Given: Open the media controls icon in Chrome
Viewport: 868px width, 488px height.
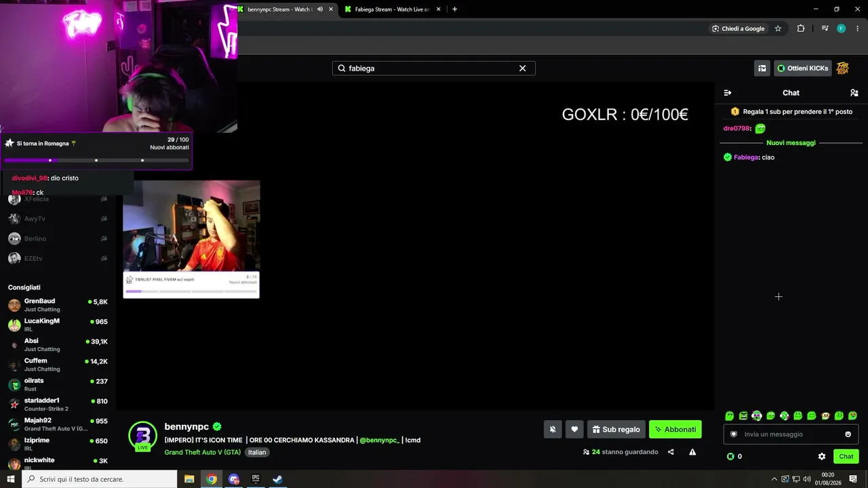Looking at the screenshot, I should click(x=825, y=28).
